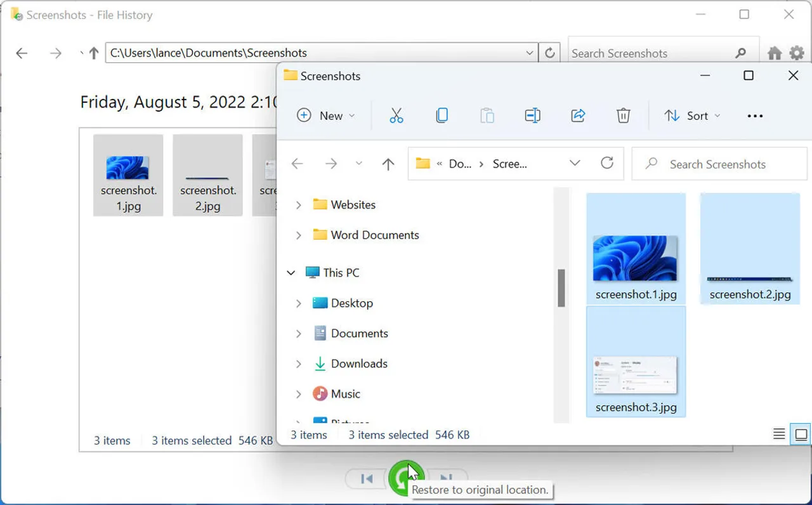812x505 pixels.
Task: Click the Rename icon in Explorer toolbar
Action: click(x=532, y=115)
